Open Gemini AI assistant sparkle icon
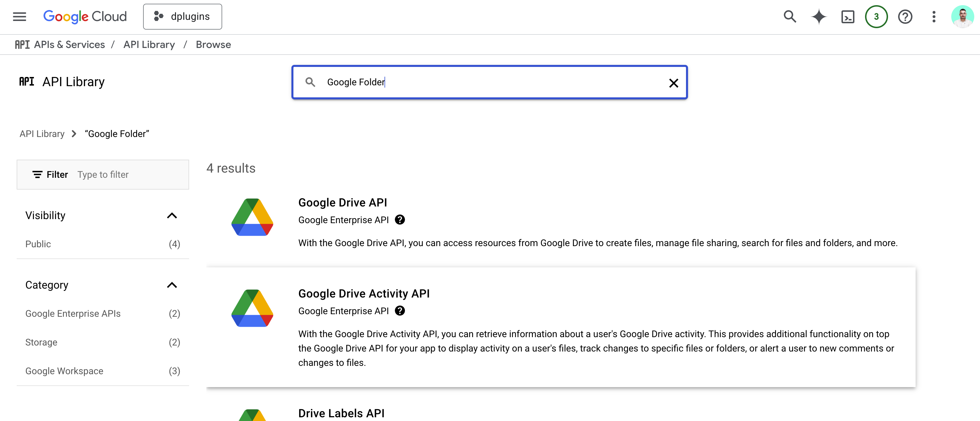 819,17
